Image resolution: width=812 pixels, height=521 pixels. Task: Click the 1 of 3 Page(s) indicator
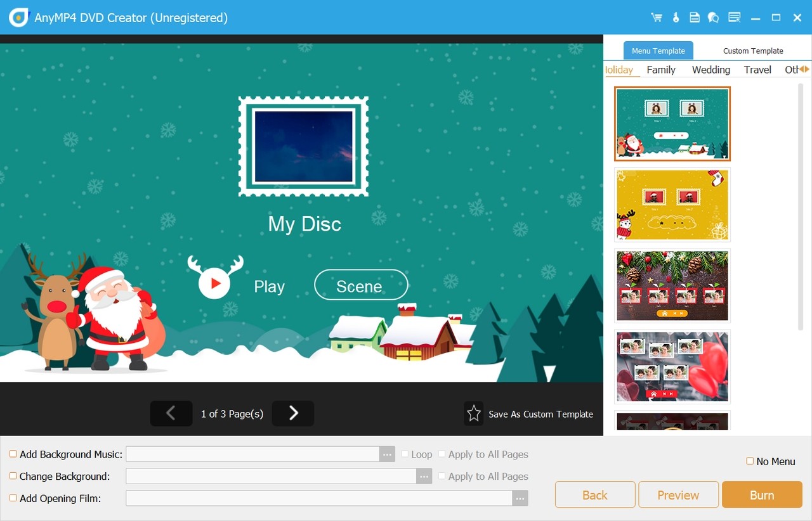coord(232,414)
